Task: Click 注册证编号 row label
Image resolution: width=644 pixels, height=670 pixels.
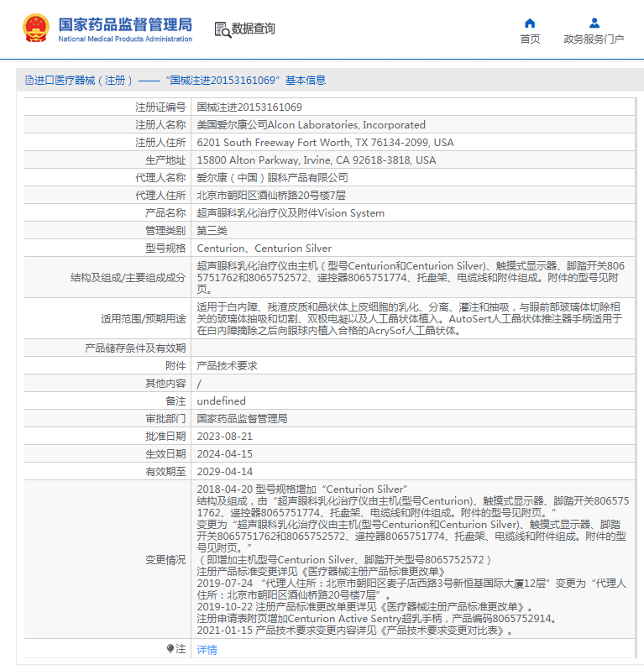Action: 160,107
